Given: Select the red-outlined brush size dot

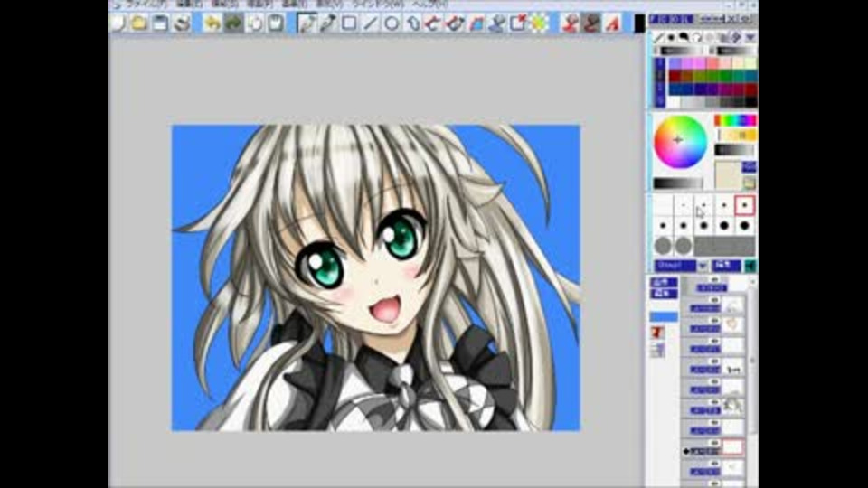Looking at the screenshot, I should point(744,205).
